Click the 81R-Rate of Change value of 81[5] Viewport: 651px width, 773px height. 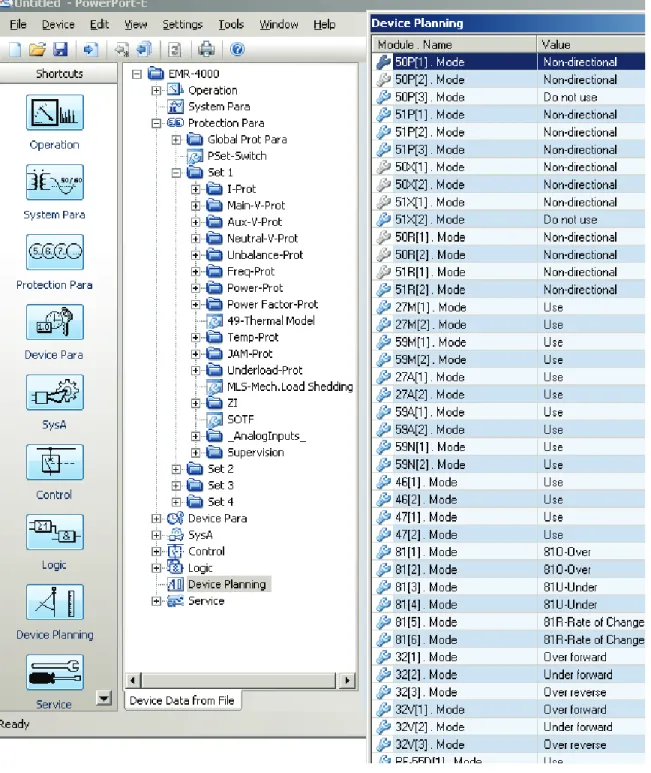point(593,622)
